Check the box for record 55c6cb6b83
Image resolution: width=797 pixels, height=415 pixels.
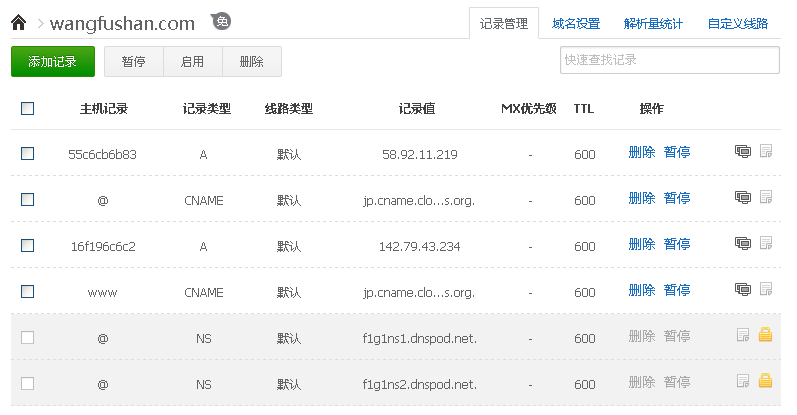click(28, 153)
